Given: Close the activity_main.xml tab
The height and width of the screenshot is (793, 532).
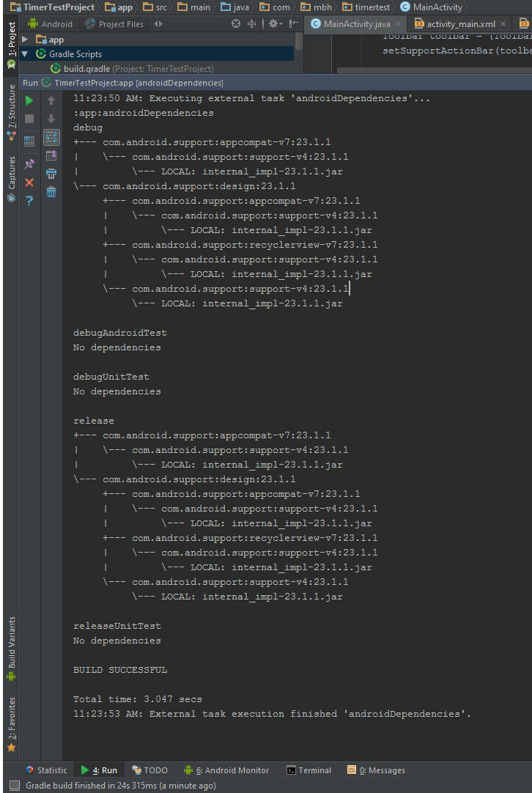Looking at the screenshot, I should [503, 23].
